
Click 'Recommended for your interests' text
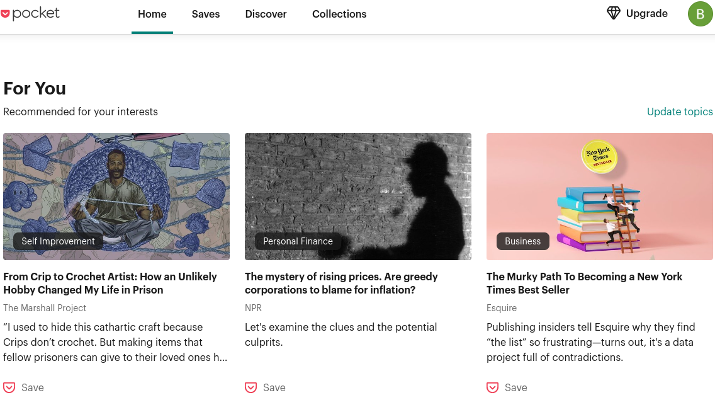pos(80,111)
